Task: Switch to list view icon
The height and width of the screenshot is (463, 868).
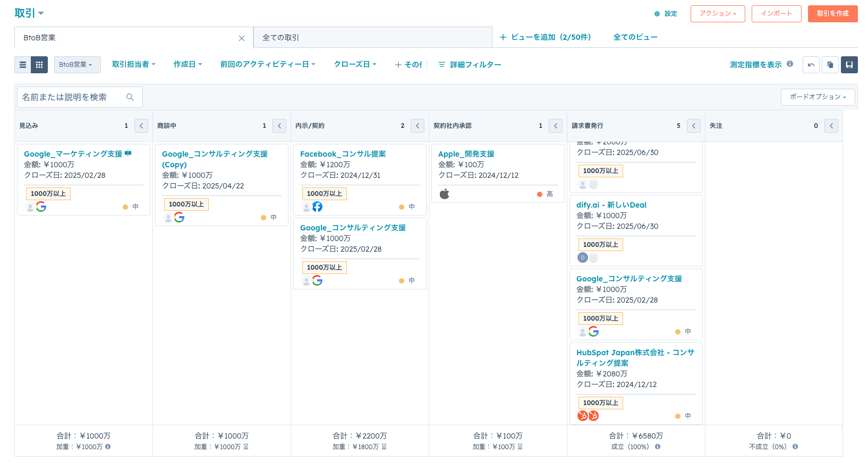Action: pos(23,65)
